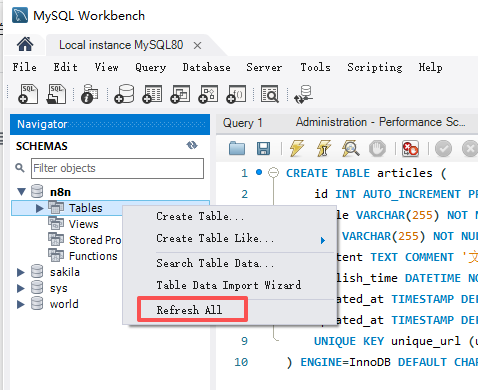Select the Local instance MySQL80 tab
478x390 pixels.
click(121, 45)
